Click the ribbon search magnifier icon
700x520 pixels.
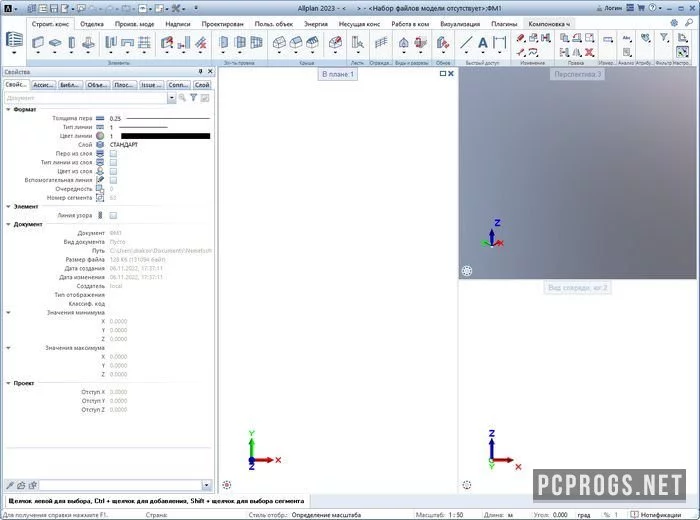pyautogui.click(x=689, y=23)
